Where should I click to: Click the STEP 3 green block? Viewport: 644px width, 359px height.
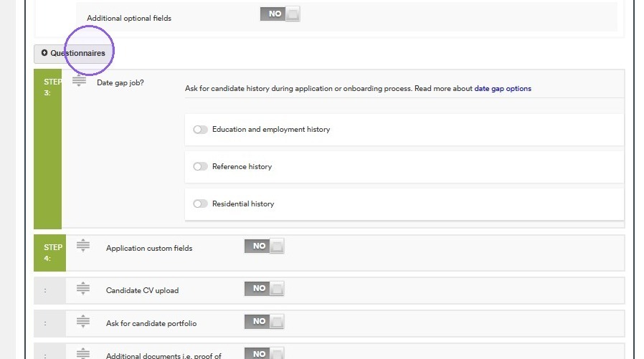pos(47,149)
